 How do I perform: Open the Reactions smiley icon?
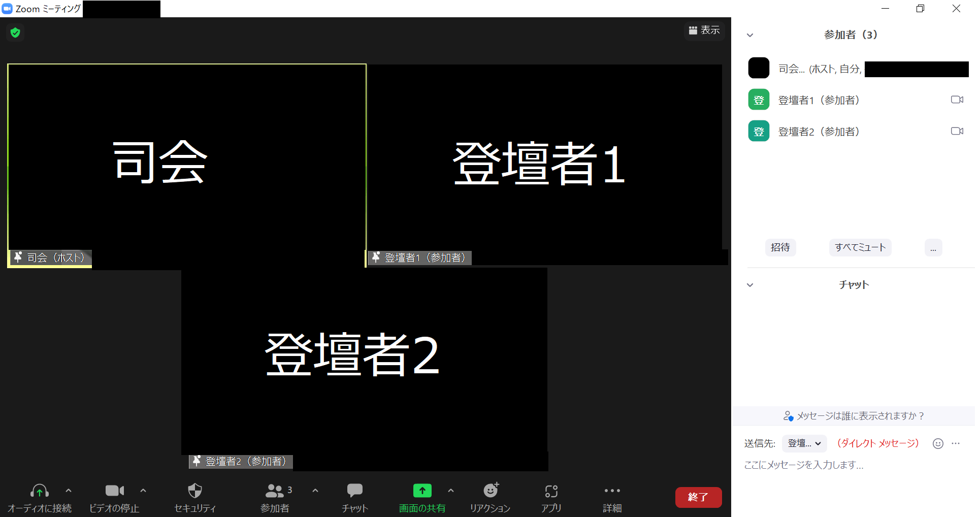pos(491,491)
